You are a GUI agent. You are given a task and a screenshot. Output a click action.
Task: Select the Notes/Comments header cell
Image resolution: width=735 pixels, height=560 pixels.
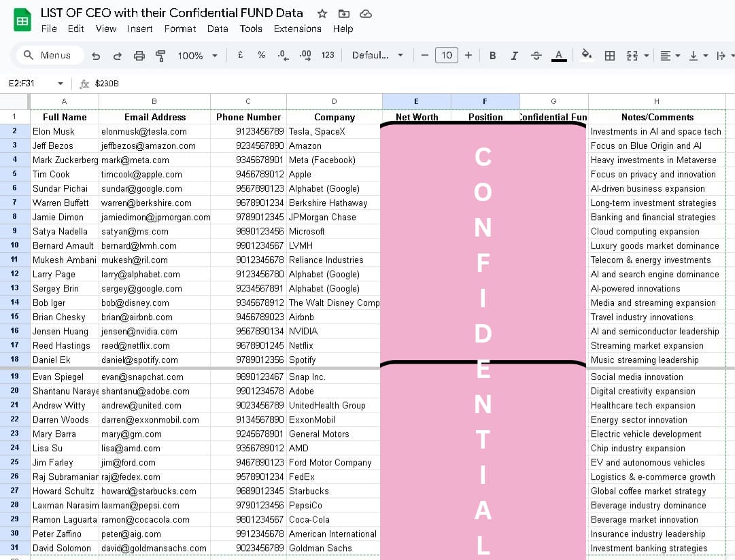click(657, 117)
